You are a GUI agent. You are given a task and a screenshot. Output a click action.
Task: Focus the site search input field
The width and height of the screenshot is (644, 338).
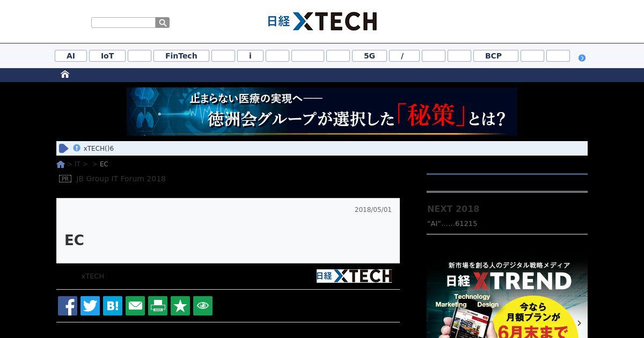(123, 23)
